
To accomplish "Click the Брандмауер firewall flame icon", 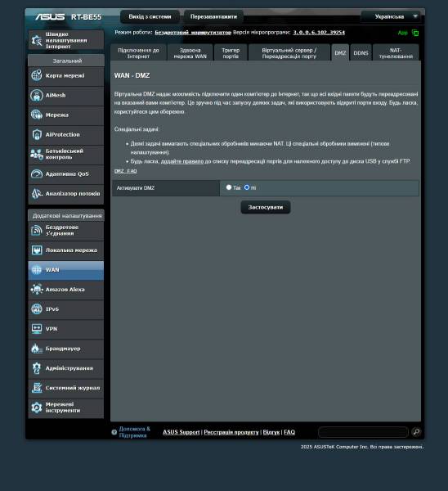I will [x=37, y=349].
